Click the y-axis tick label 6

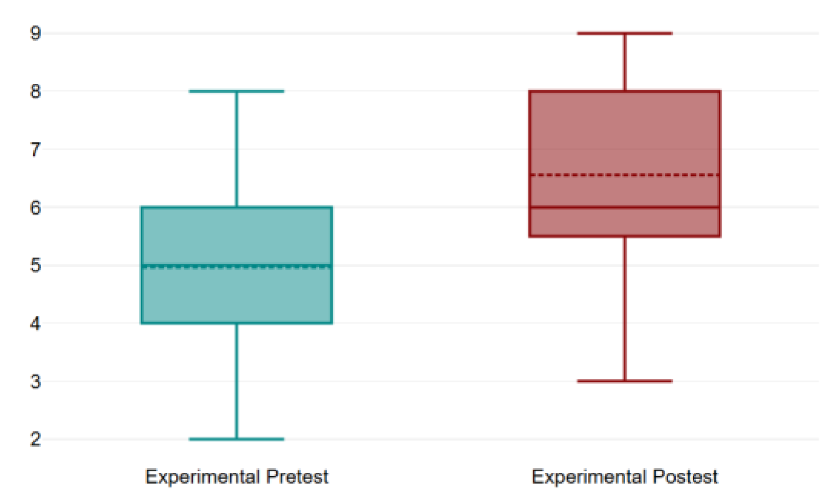pyautogui.click(x=35, y=208)
